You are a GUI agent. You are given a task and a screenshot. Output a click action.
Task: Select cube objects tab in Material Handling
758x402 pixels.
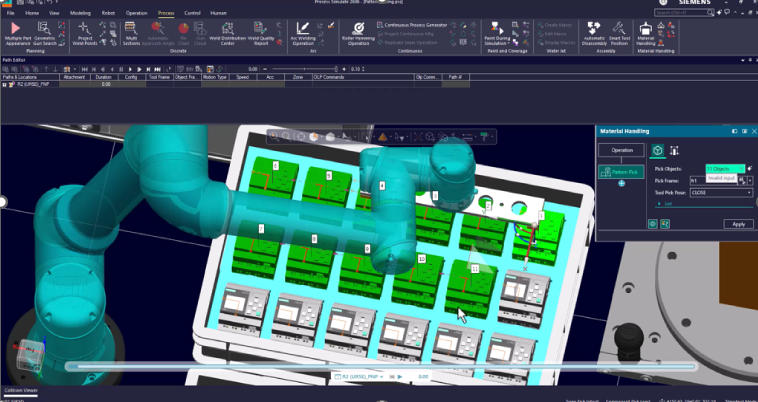pos(657,150)
